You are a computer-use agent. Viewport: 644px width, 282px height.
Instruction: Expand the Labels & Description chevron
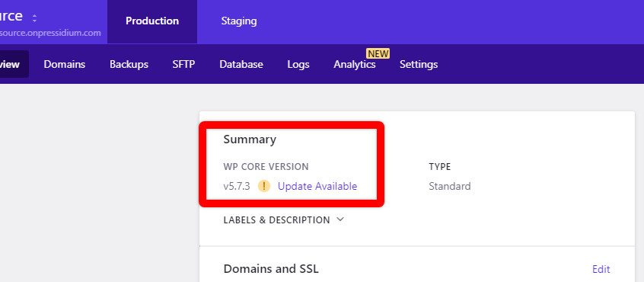pyautogui.click(x=340, y=220)
